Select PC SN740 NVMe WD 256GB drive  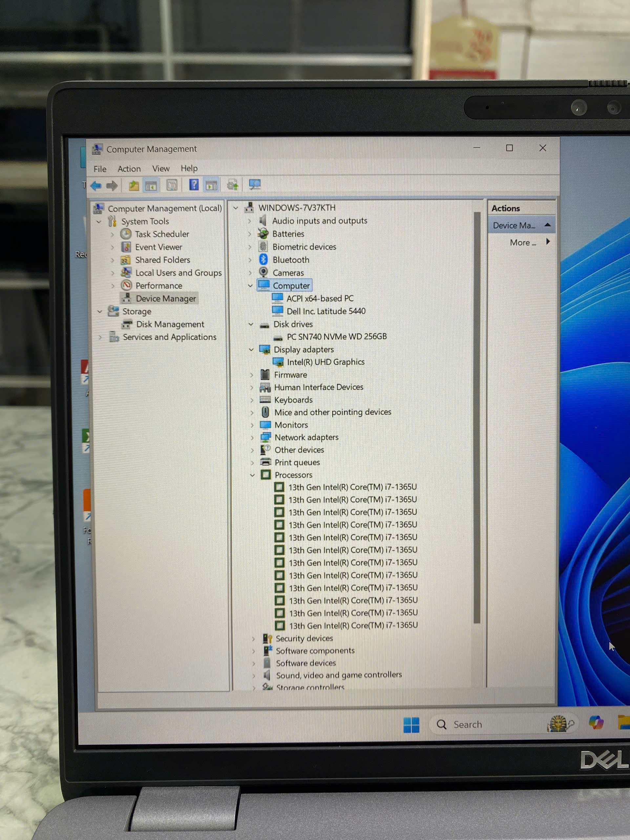point(336,336)
